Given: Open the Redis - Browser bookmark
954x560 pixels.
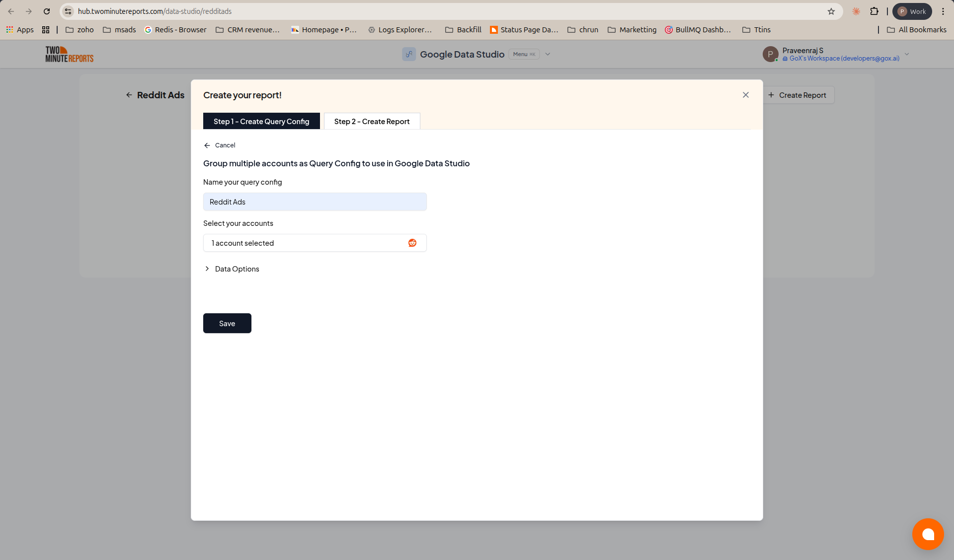Looking at the screenshot, I should click(x=175, y=30).
